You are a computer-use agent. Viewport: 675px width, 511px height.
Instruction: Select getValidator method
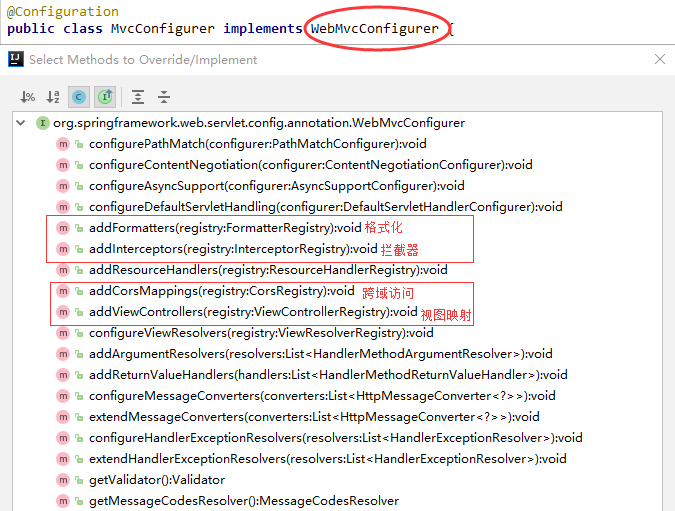[x=157, y=480]
